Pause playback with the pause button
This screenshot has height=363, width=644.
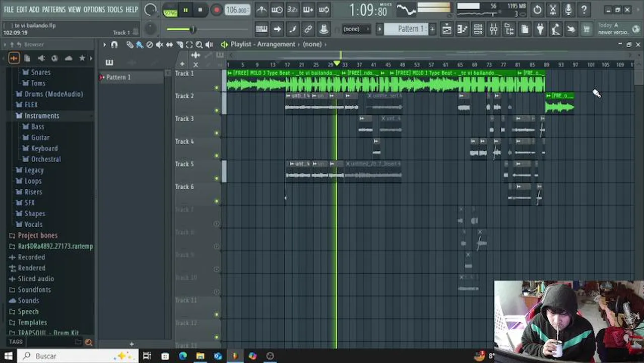pyautogui.click(x=185, y=10)
